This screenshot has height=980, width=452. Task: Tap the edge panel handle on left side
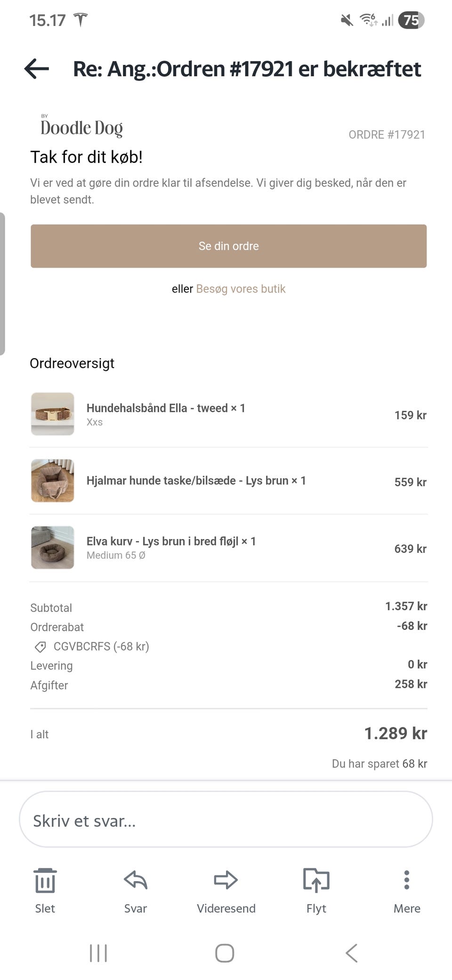pos(2,284)
